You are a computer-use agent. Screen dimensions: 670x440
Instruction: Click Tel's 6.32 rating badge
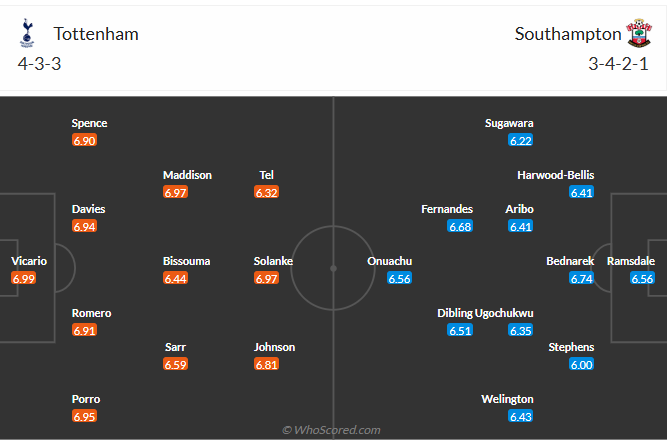pyautogui.click(x=266, y=192)
